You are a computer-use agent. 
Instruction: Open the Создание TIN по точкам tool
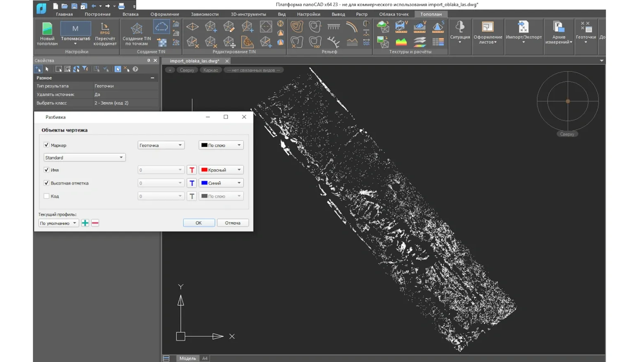coord(137,29)
